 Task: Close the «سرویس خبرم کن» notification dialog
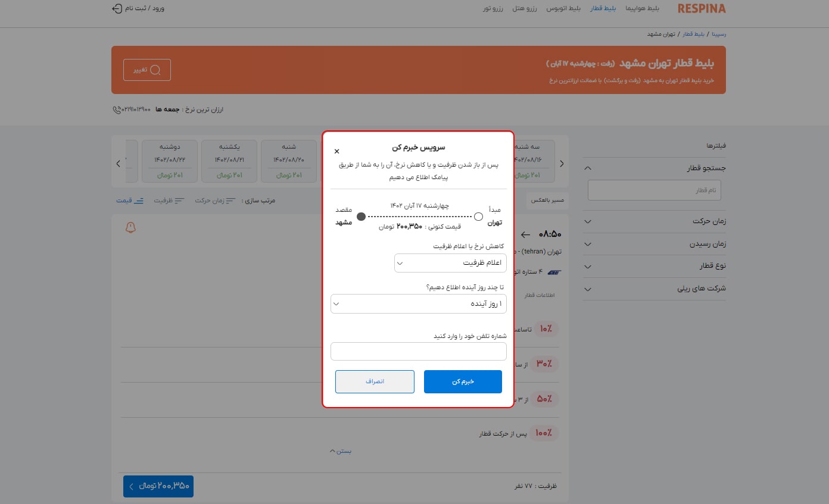pyautogui.click(x=336, y=151)
